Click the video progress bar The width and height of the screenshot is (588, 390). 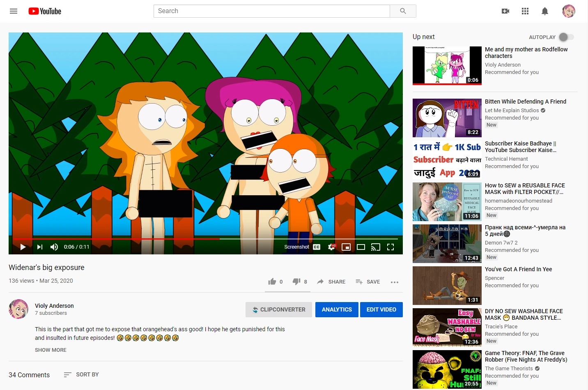205,239
